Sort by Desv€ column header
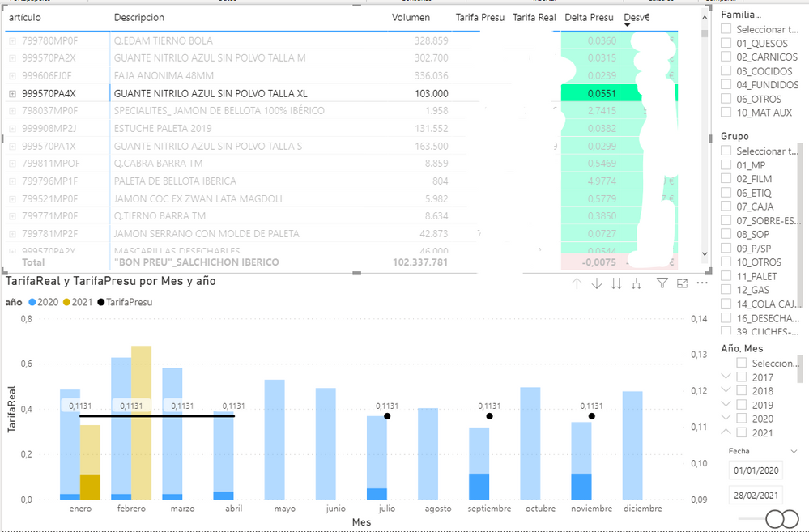The width and height of the screenshot is (809, 532). pos(637,18)
